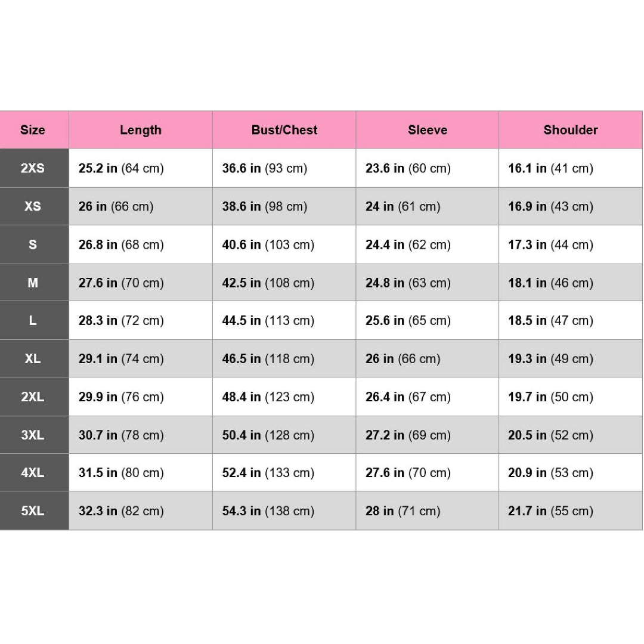This screenshot has width=644, height=644.
Task: Click the Shoulder column header
Action: pyautogui.click(x=571, y=130)
